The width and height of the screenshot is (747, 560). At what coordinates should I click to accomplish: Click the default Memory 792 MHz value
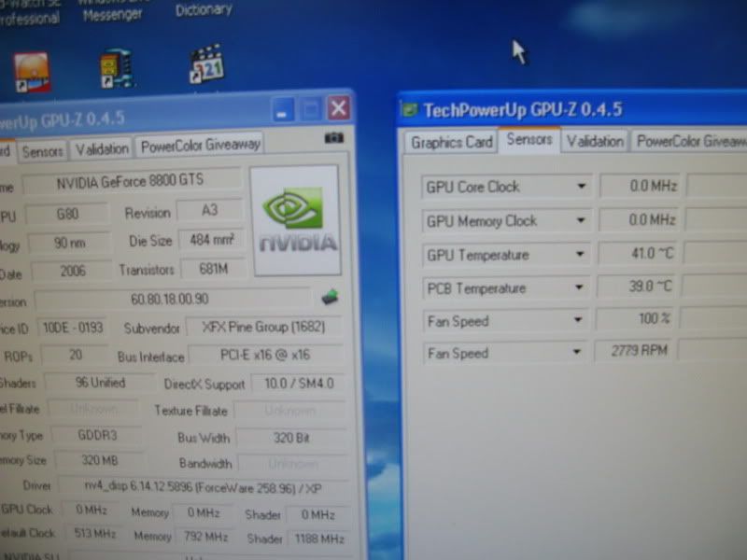point(205,537)
